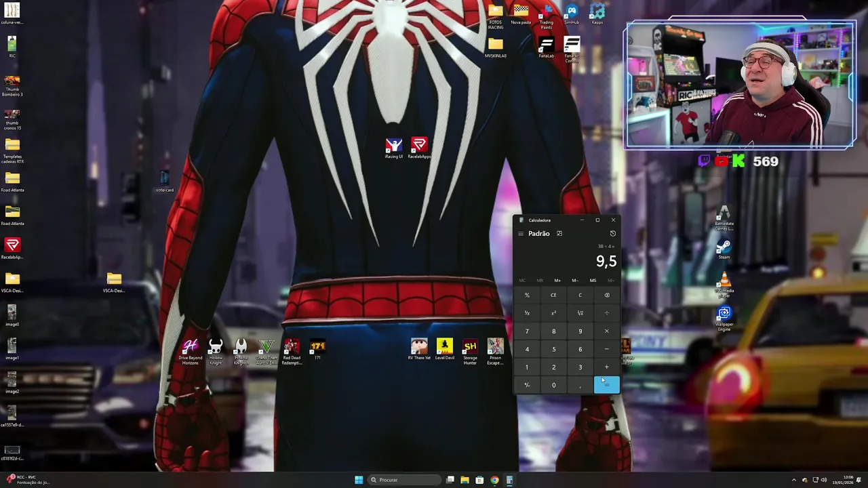This screenshot has width=868, height=488.
Task: Select the Red Dead Redemption shortcut
Action: pos(292,352)
